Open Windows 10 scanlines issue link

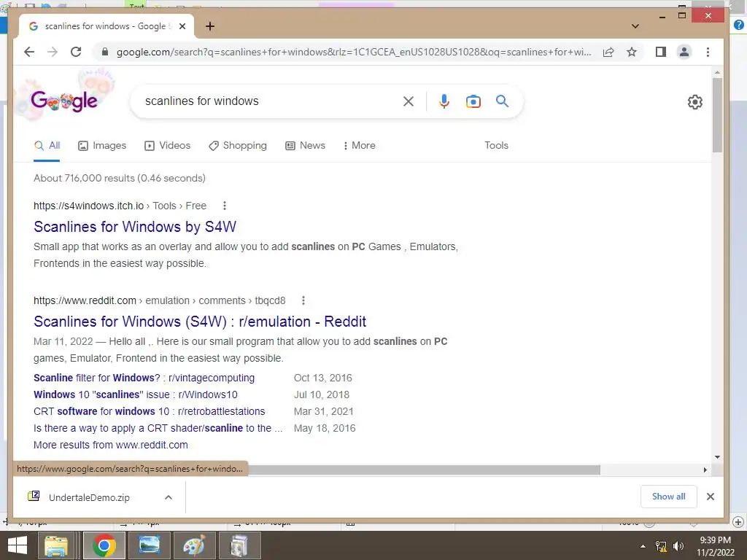pos(135,394)
